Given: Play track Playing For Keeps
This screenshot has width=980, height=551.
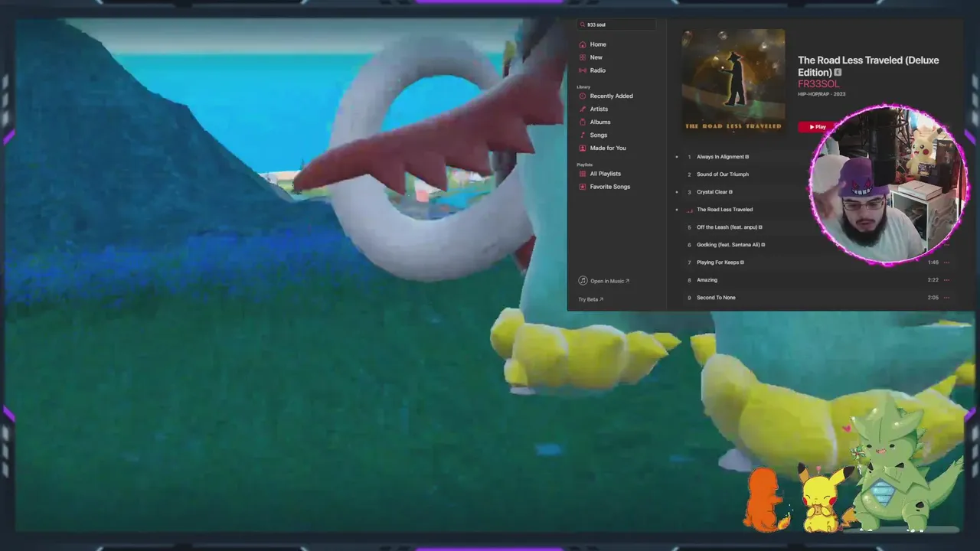Looking at the screenshot, I should coord(720,262).
